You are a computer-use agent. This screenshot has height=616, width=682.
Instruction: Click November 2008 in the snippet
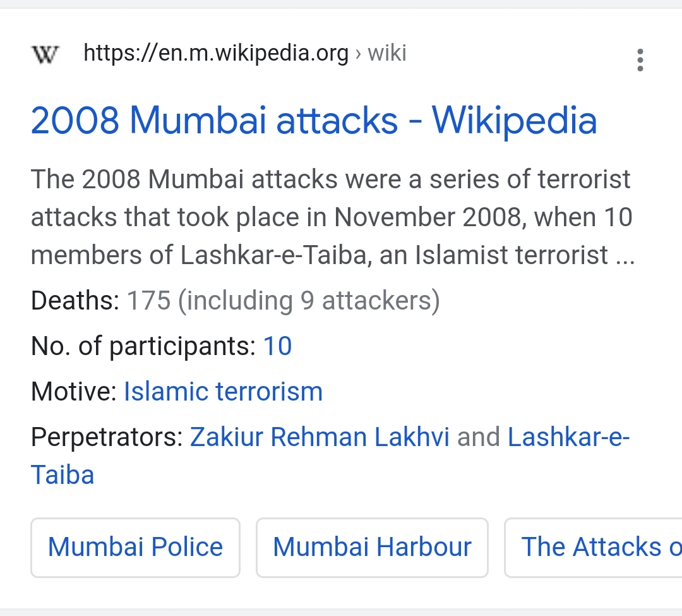[428, 217]
